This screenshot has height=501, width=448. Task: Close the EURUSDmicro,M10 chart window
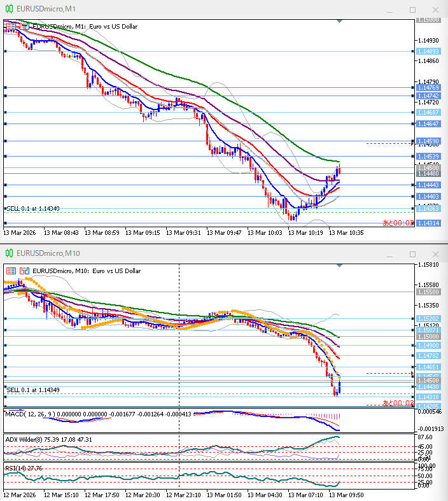point(435,254)
